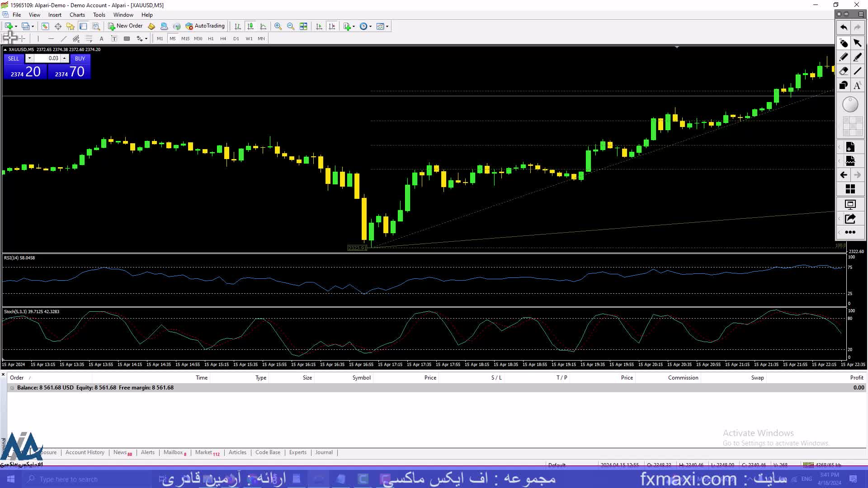Select the Fibonacci retracement drawing tool

(x=89, y=39)
